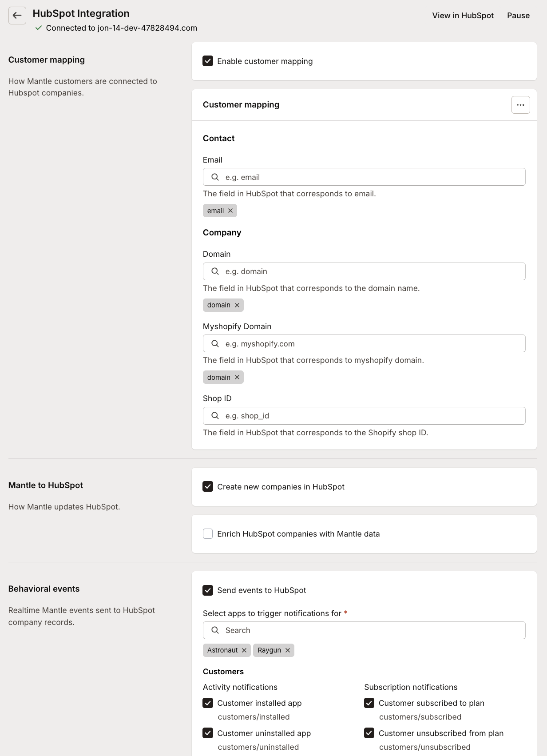Viewport: 547px width, 756px height.
Task: Uncheck "Customer uninstalled app" notification
Action: 208,733
